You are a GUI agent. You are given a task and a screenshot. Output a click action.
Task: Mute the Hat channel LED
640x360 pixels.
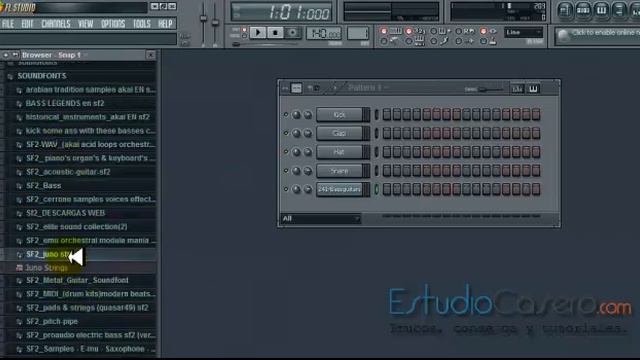point(286,152)
